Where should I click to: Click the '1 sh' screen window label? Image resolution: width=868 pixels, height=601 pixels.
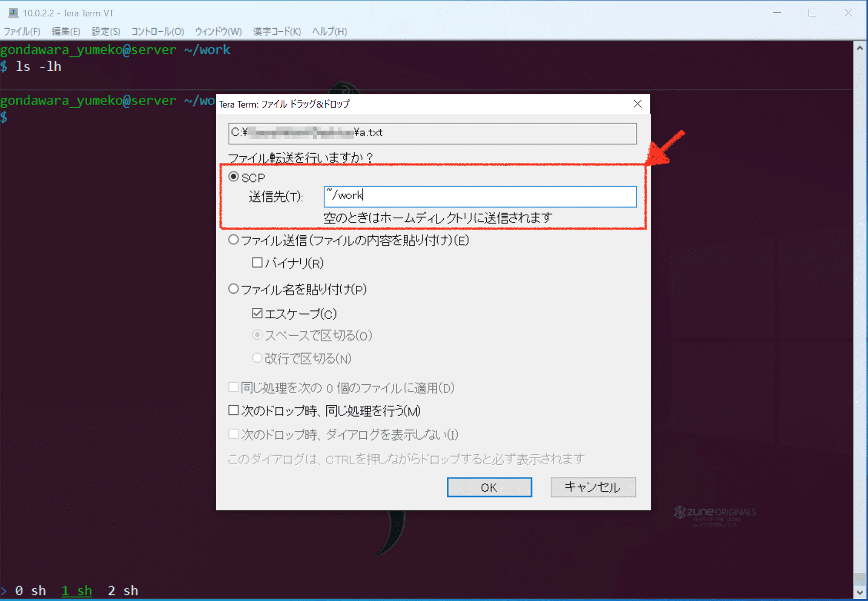point(77,591)
